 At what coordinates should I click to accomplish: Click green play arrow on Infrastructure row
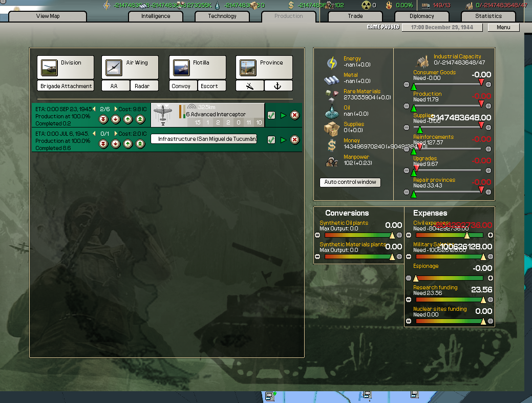283,140
